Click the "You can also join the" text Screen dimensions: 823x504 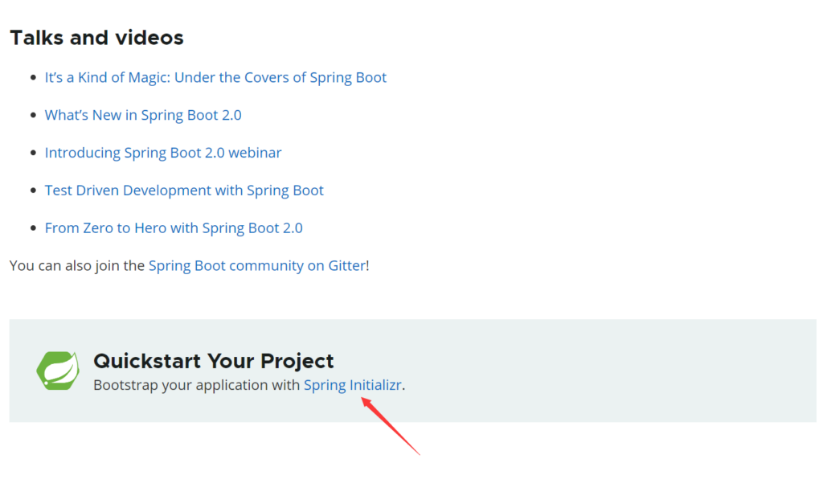click(77, 265)
